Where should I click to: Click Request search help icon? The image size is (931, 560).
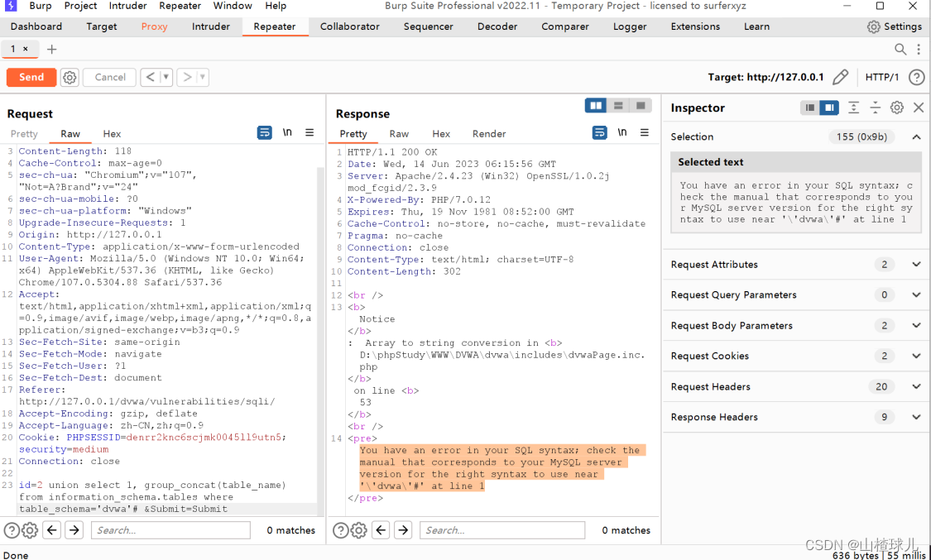coord(12,530)
